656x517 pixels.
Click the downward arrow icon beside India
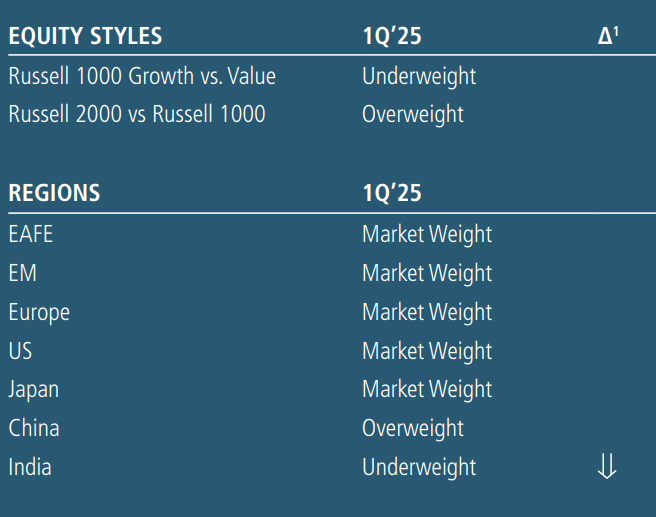606,467
